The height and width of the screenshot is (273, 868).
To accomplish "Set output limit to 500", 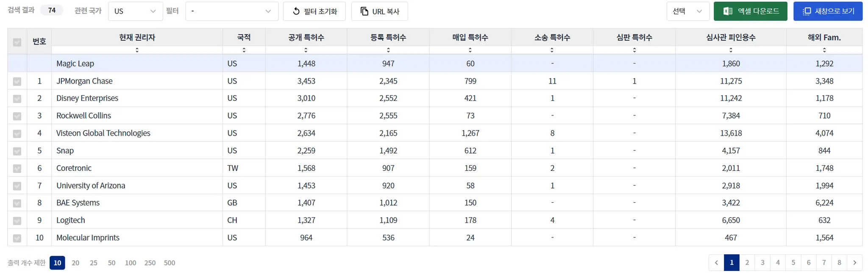I will [x=170, y=263].
